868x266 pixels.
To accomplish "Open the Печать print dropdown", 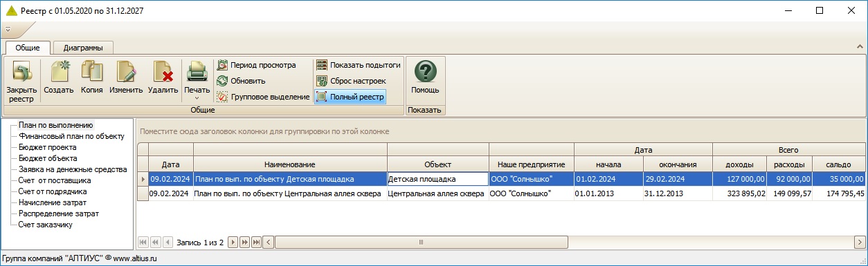I will (x=197, y=81).
